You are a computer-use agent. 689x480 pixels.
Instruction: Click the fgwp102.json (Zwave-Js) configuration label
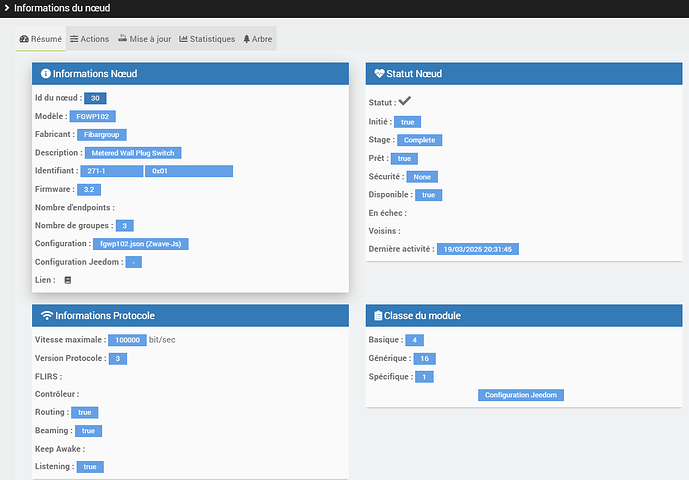click(x=141, y=244)
